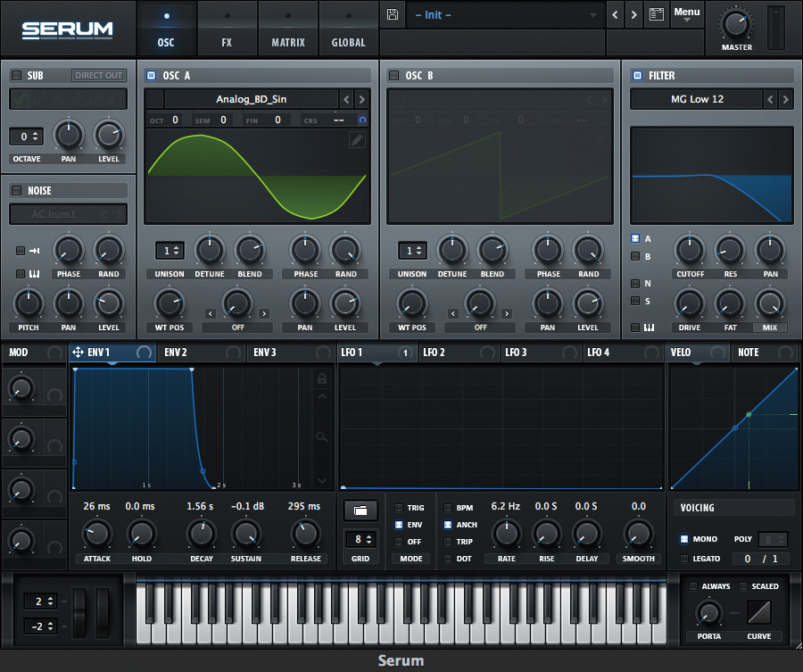Click the OSC A coarse pitch reset icon
This screenshot has height=672, width=803.
362,120
